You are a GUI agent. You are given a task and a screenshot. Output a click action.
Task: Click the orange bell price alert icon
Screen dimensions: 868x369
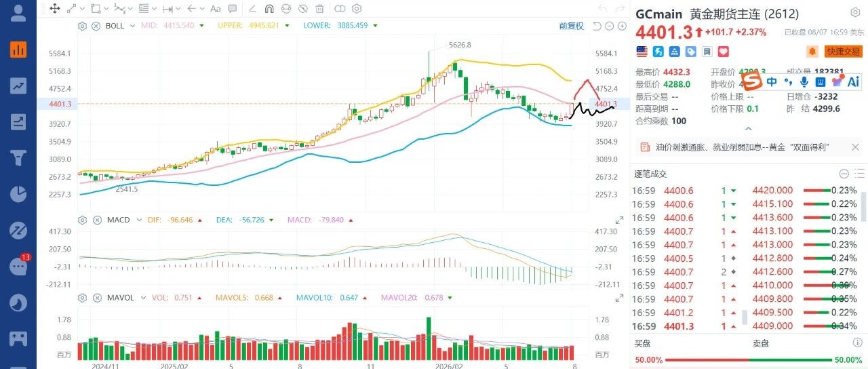(x=812, y=52)
